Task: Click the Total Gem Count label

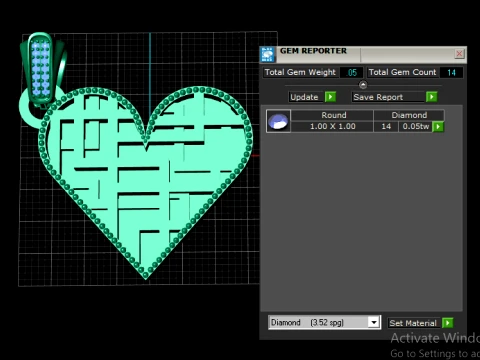Action: click(x=402, y=72)
